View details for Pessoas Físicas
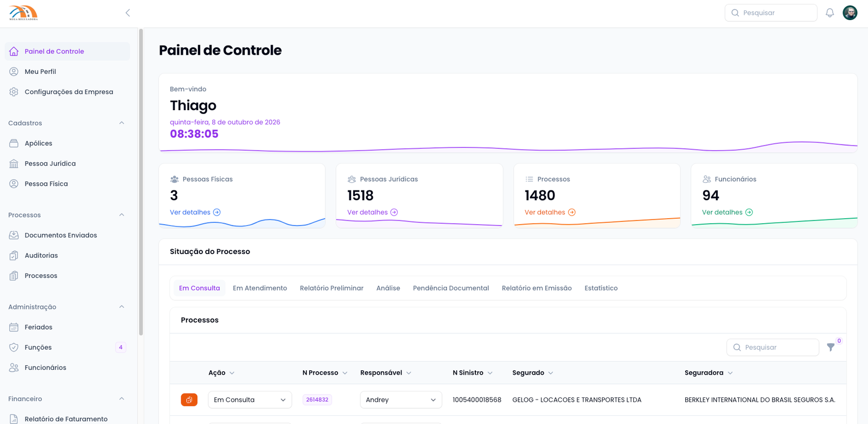Image resolution: width=868 pixels, height=424 pixels. [x=195, y=212]
